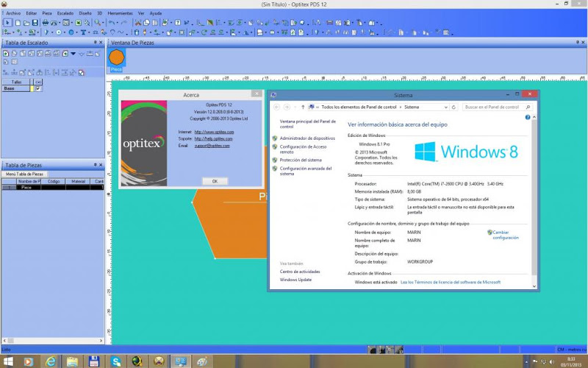Click the rotate clockwise icon

click(204, 32)
